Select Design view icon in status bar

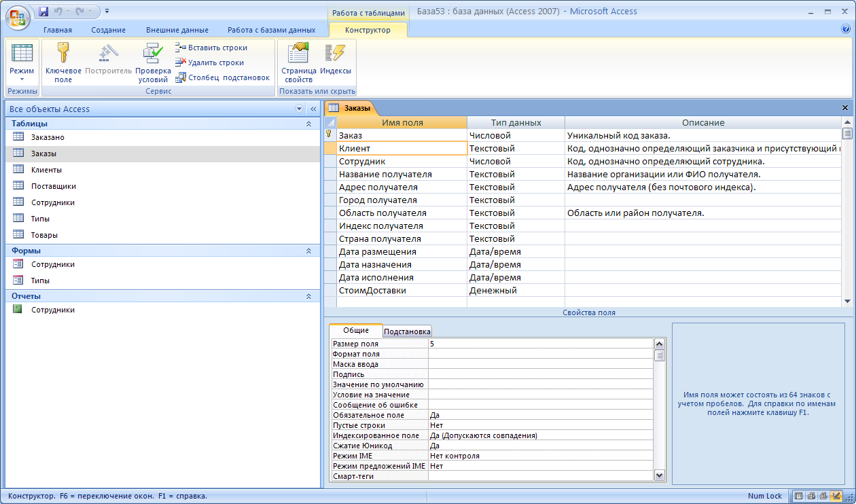click(x=836, y=497)
